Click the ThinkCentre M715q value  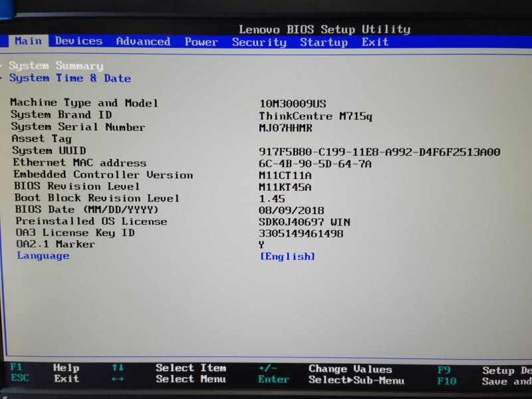pyautogui.click(x=315, y=116)
